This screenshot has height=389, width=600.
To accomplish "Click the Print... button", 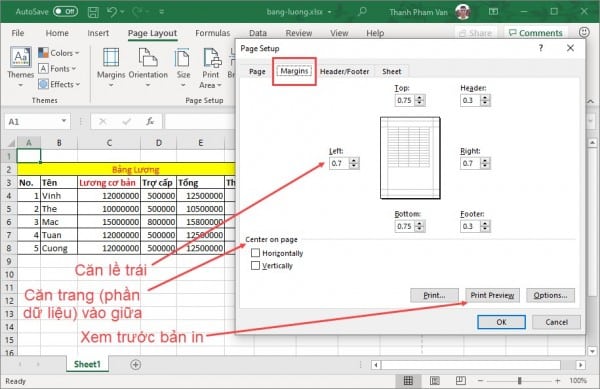I will (x=434, y=295).
